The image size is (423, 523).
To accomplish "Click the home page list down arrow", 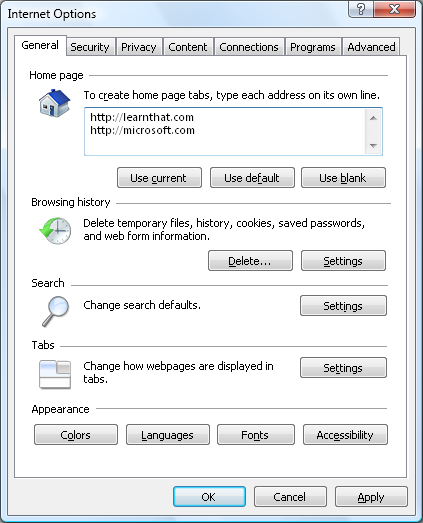I will pos(373,145).
